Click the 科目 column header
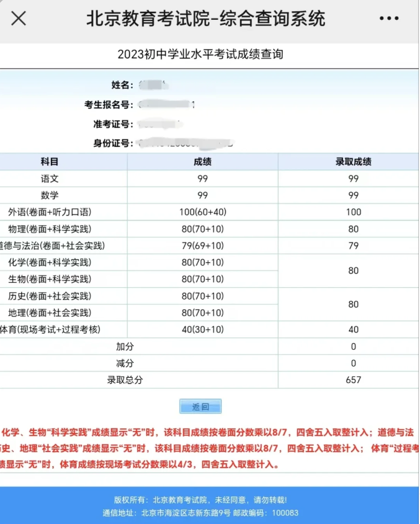Image resolution: width=420 pixels, height=524 pixels. coord(50,162)
